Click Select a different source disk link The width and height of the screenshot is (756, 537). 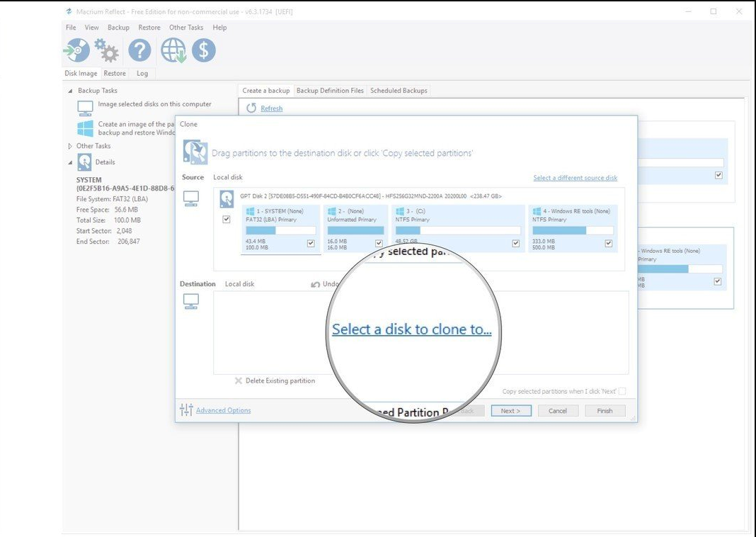pyautogui.click(x=575, y=178)
